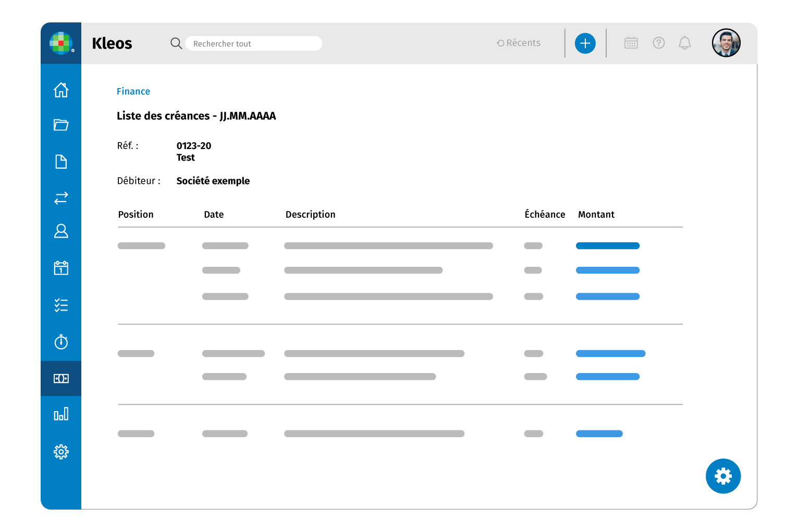The width and height of the screenshot is (798, 532).
Task: Click the exchange arrows sidebar icon
Action: 61,198
